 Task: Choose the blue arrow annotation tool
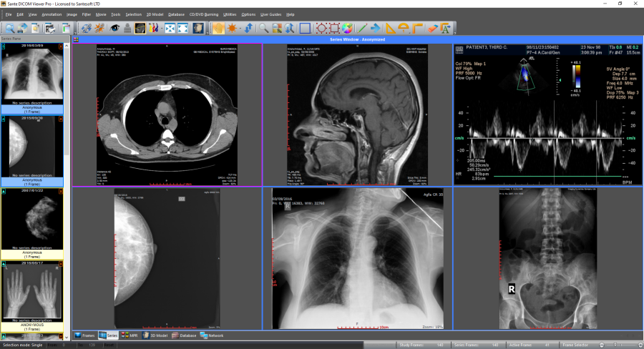[x=375, y=29]
